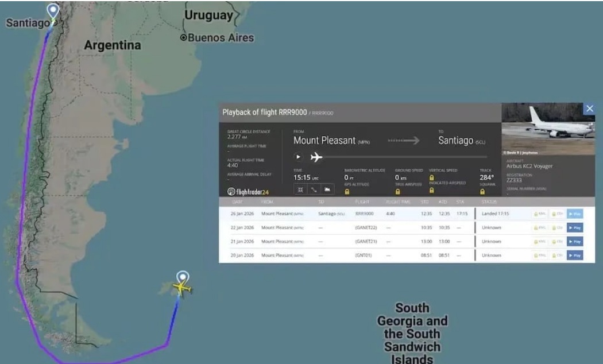Click the locked squawk padlock icon
The image size is (603, 364).
tap(482, 192)
